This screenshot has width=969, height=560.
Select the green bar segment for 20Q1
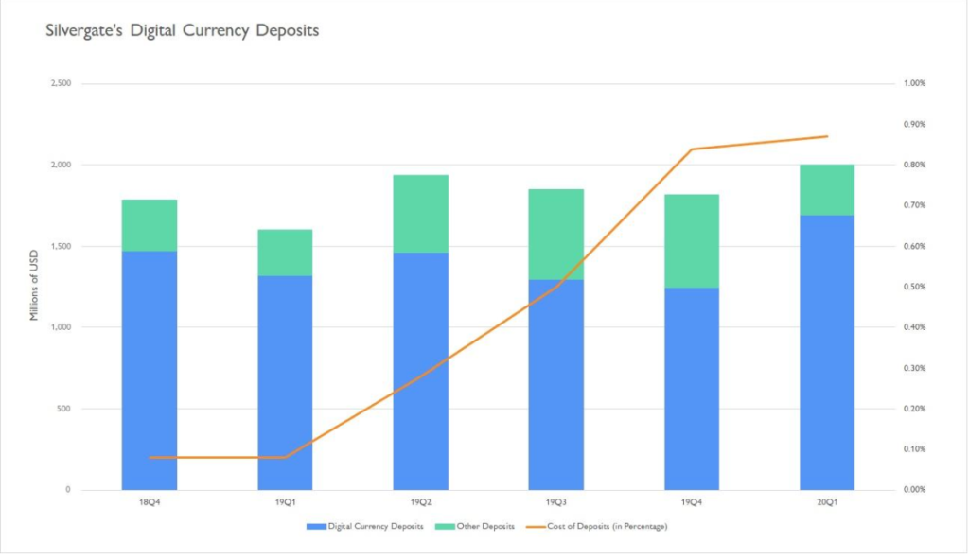click(x=827, y=190)
